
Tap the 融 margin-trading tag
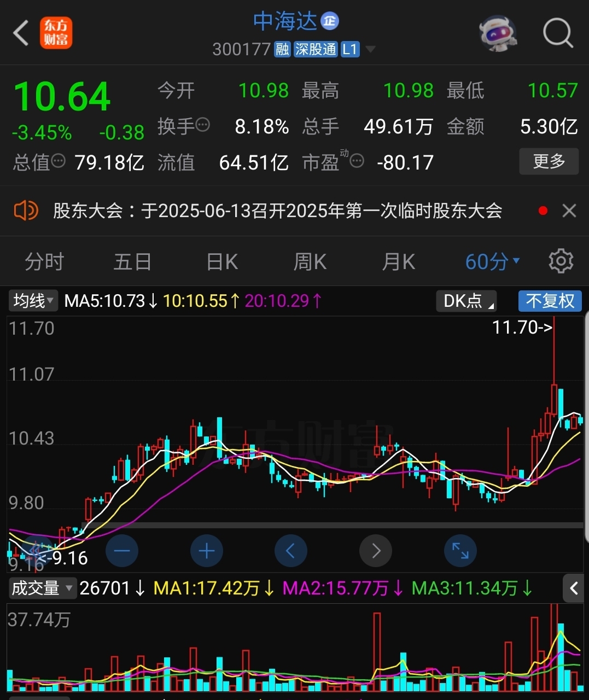[282, 50]
